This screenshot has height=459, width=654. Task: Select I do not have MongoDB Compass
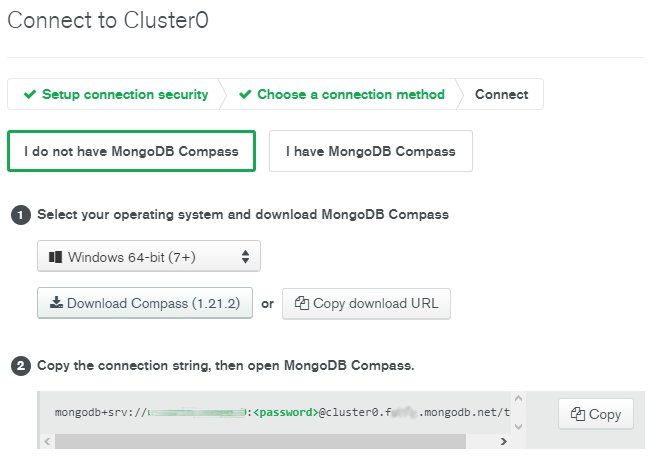tap(131, 151)
